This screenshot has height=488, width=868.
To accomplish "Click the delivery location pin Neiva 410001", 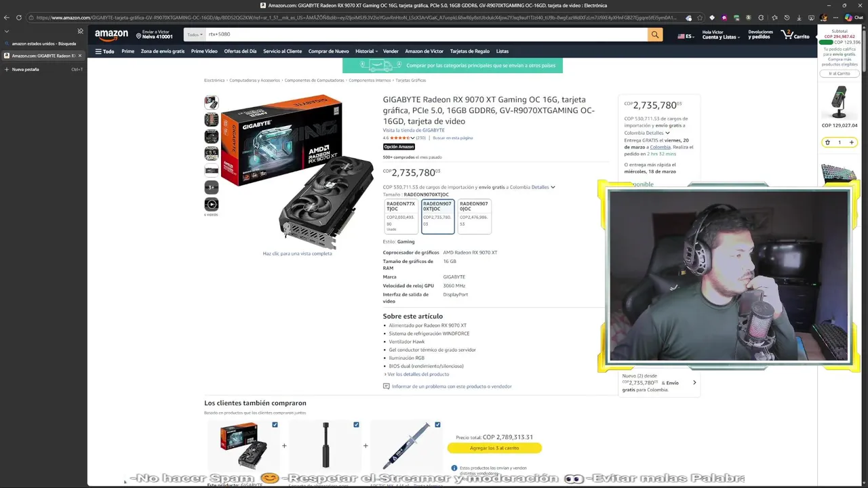I will tap(154, 35).
